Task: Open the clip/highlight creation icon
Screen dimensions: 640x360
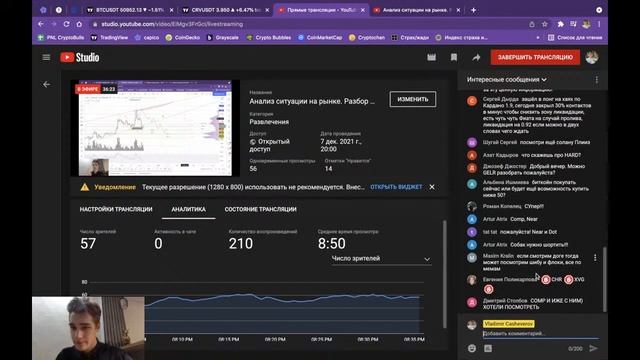Action: [431, 58]
